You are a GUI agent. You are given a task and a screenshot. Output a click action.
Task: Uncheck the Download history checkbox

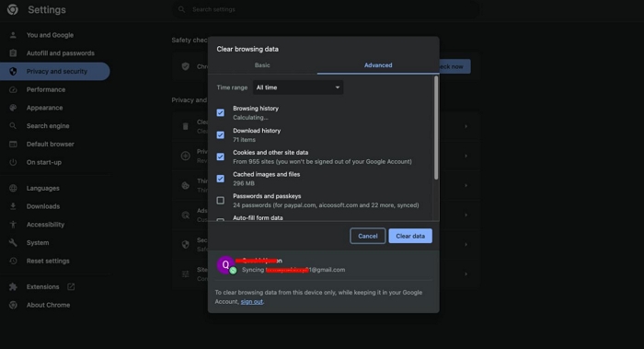coord(221,134)
